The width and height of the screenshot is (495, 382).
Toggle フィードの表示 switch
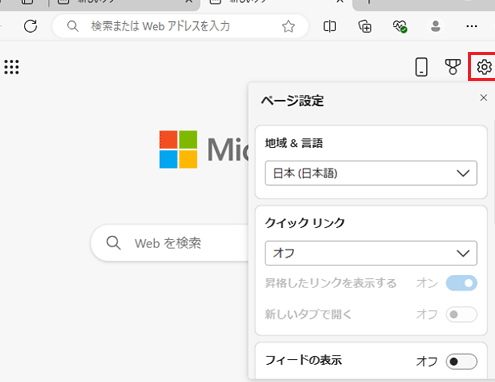tap(462, 361)
